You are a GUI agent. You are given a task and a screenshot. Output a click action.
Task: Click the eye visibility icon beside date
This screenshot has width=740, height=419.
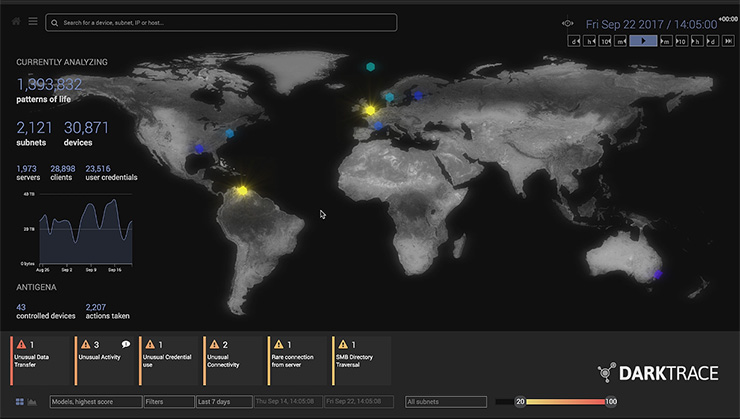tap(568, 23)
